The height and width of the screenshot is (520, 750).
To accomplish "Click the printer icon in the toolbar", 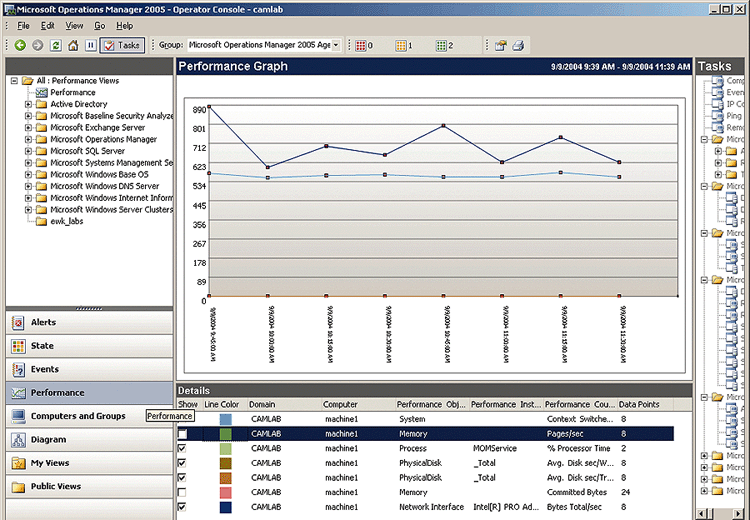I will [518, 45].
